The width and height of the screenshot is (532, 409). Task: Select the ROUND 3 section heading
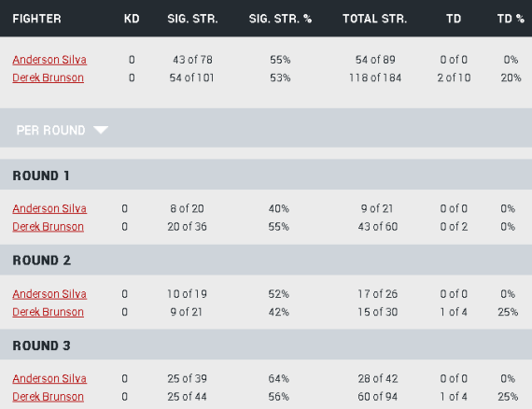42,346
